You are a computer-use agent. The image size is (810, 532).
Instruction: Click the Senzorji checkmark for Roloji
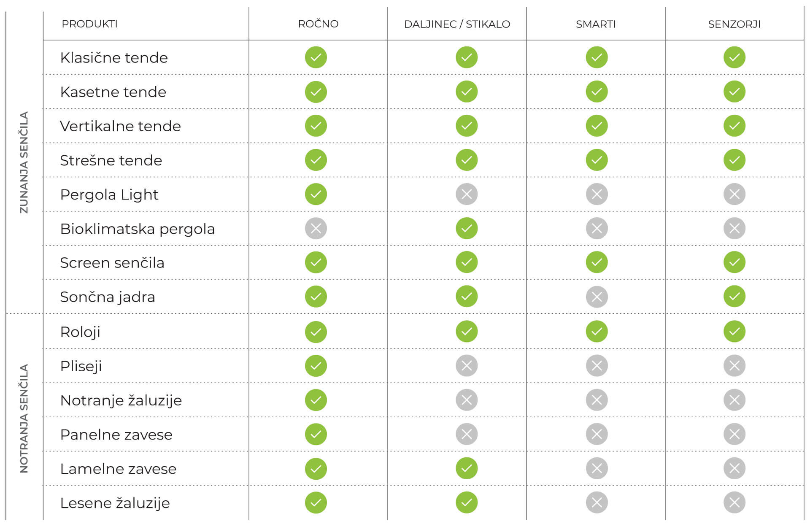coord(734,332)
